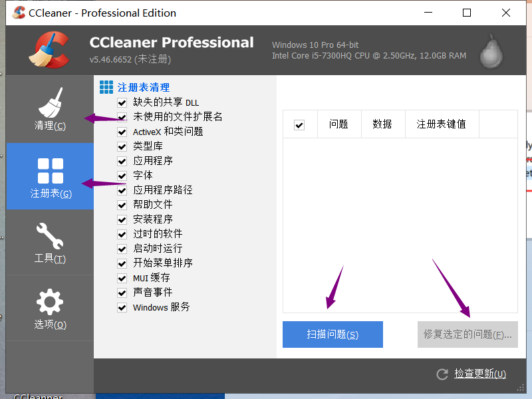Screen dimensions: 532x399
Task: Toggle the 启动时运行 checkbox
Action: pyautogui.click(x=122, y=249)
